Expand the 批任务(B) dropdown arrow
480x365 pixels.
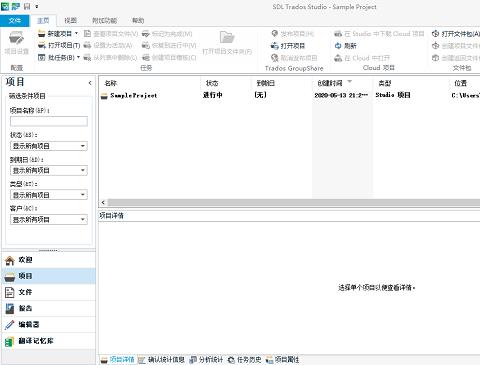coord(78,57)
